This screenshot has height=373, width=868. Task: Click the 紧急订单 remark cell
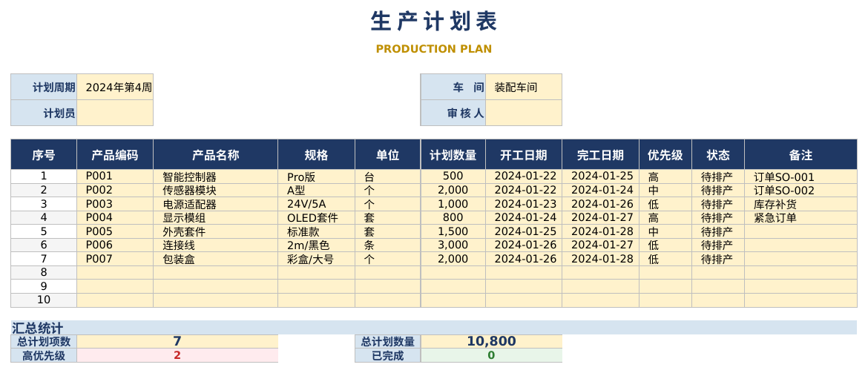801,217
